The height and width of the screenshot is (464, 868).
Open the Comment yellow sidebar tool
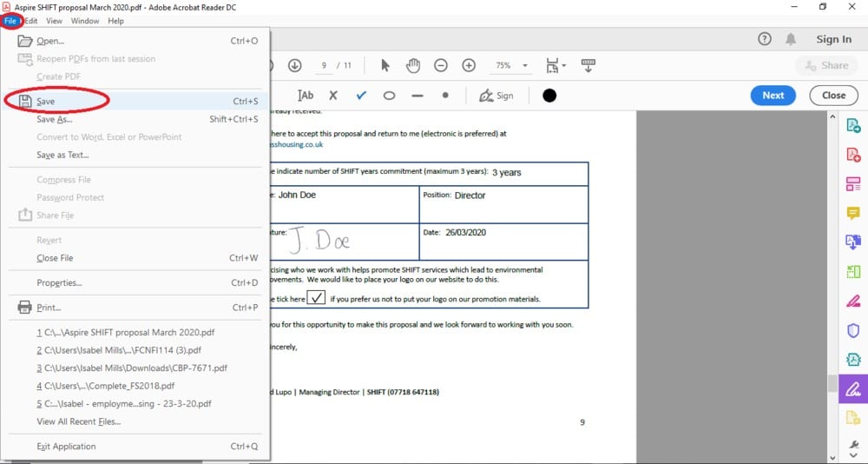click(x=853, y=213)
